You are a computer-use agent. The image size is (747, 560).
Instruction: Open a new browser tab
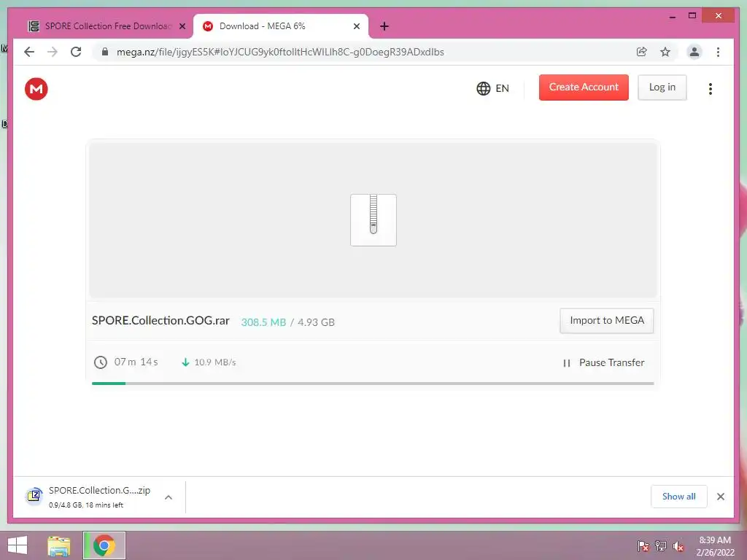[x=384, y=27]
